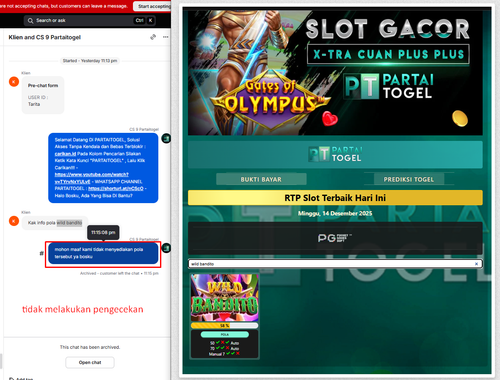The width and height of the screenshot is (500, 380).
Task: Click the Add tag option
Action: 21,379
